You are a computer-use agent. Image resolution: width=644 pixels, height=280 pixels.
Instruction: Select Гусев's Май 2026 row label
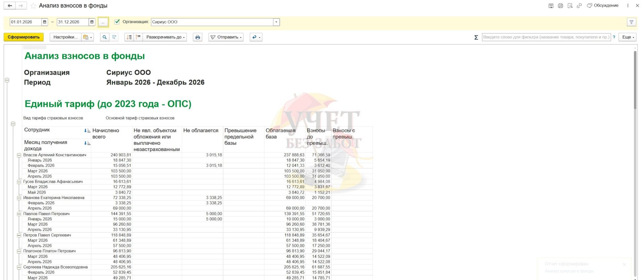[37, 193]
